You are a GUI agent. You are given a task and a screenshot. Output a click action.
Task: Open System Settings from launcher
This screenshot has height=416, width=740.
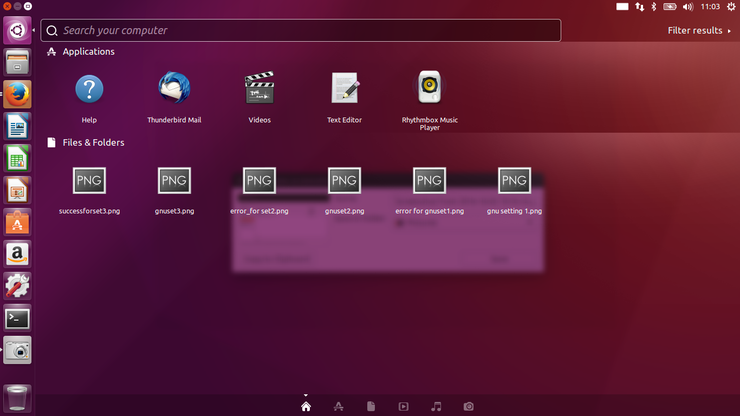point(17,286)
